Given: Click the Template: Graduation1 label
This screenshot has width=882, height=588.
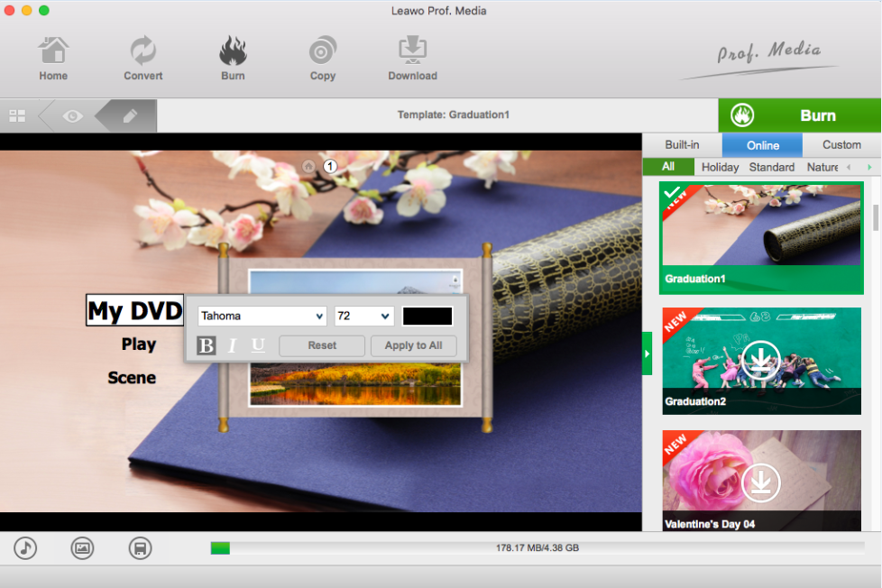Looking at the screenshot, I should 454,115.
